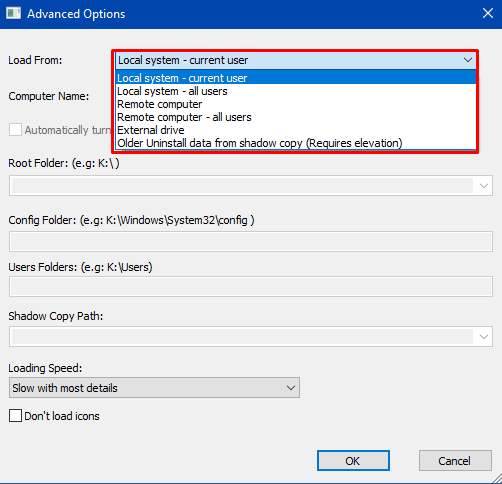Click the 'Loading Speed:' label

(x=45, y=368)
